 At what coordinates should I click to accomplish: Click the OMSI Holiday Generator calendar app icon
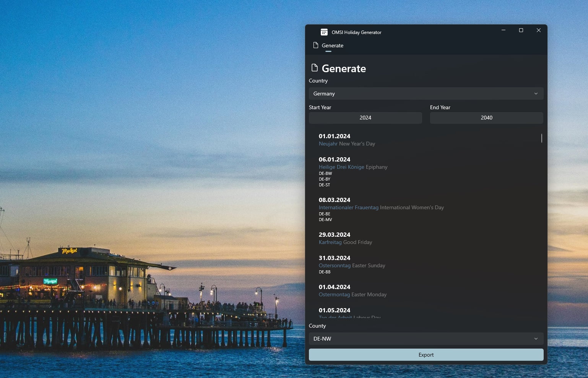(x=324, y=32)
